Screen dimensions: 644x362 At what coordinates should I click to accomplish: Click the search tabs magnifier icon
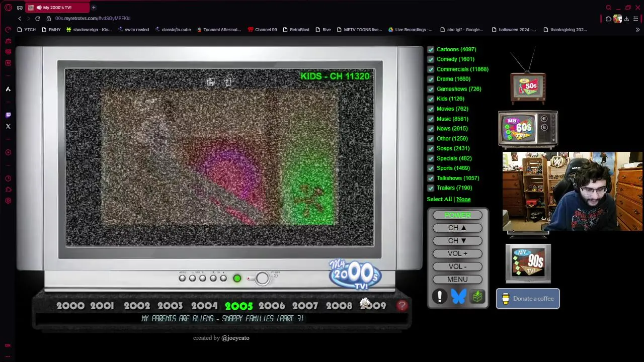[x=608, y=8]
